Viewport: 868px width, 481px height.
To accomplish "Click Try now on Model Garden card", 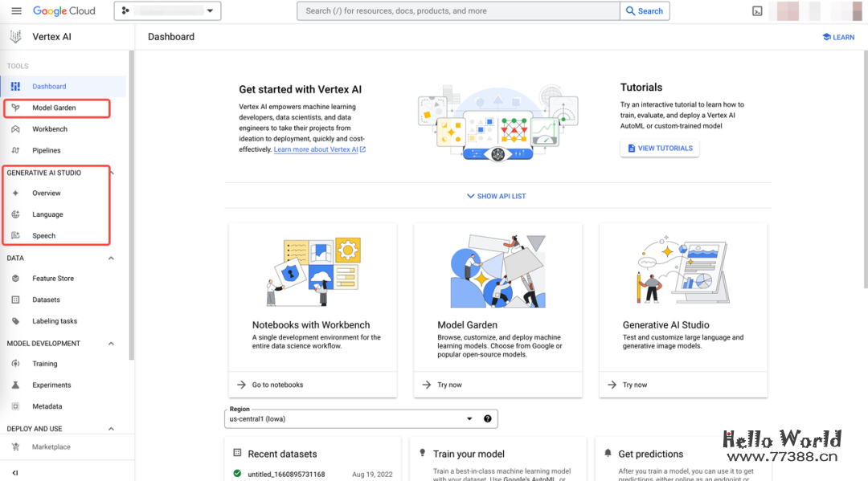I will click(x=449, y=385).
